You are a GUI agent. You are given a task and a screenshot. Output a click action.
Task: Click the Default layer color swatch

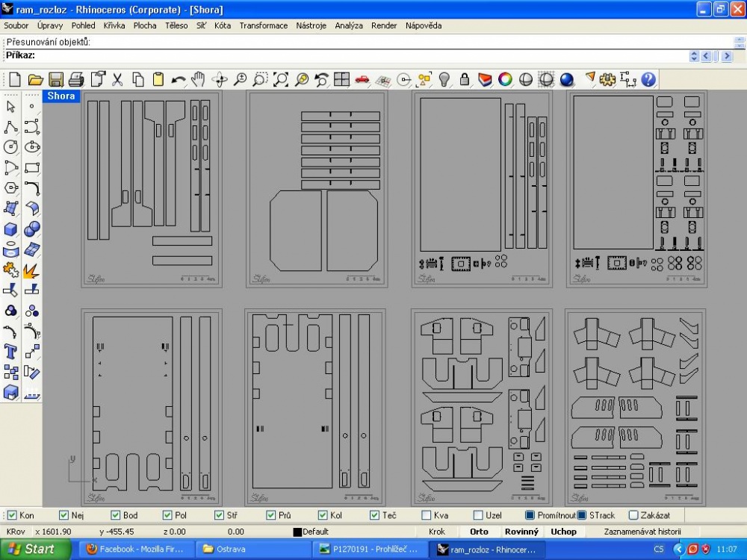[298, 532]
